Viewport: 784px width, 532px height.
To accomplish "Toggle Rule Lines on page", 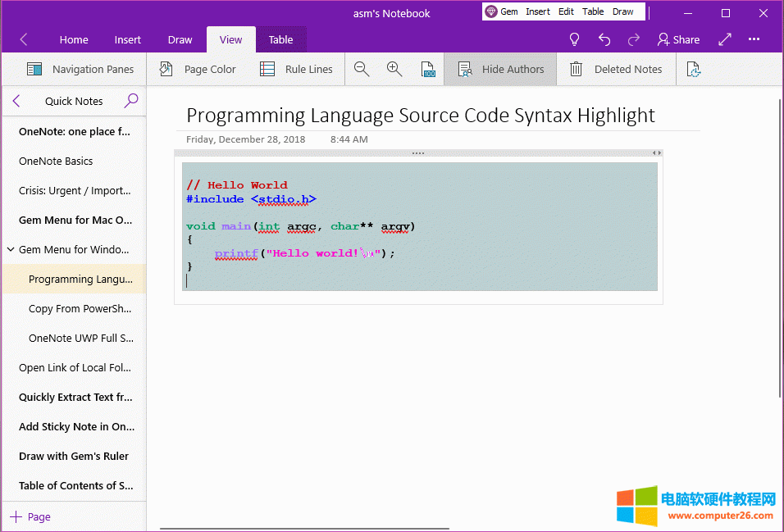I will click(296, 70).
